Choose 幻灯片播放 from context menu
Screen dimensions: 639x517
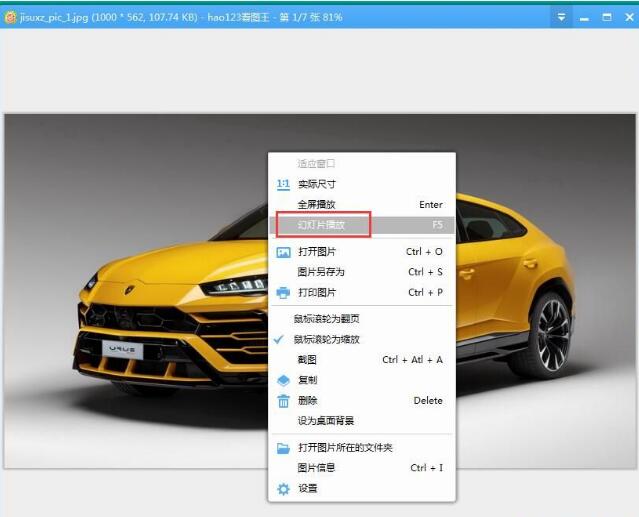click(362, 225)
